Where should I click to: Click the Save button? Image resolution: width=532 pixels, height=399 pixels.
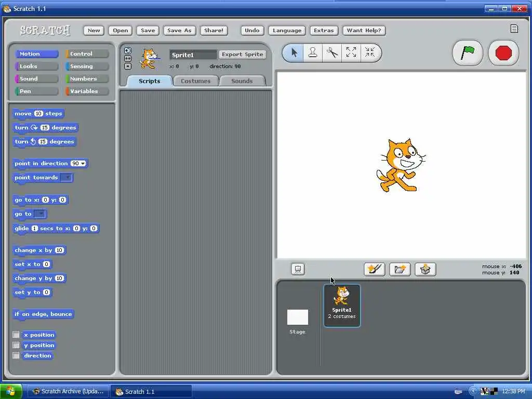(x=148, y=31)
